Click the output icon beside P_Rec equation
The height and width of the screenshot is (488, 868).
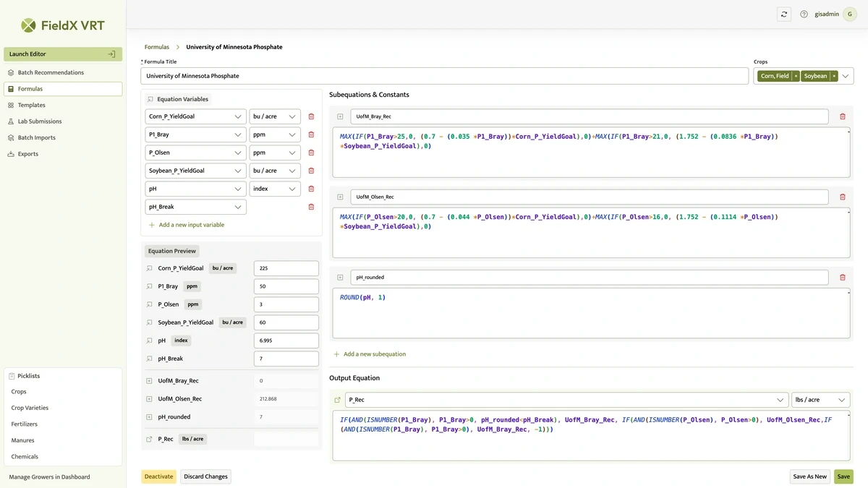point(337,400)
